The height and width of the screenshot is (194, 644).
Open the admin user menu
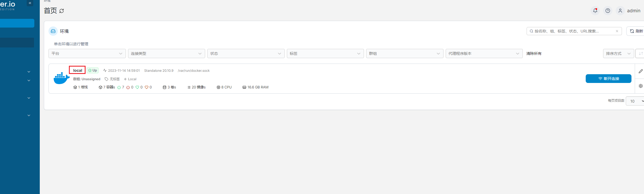(x=628, y=11)
